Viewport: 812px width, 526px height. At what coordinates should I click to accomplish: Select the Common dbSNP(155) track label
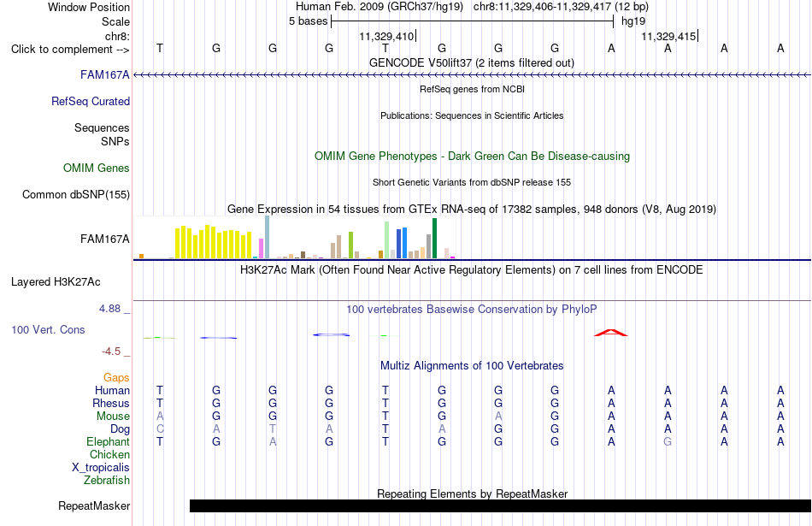coord(76,194)
